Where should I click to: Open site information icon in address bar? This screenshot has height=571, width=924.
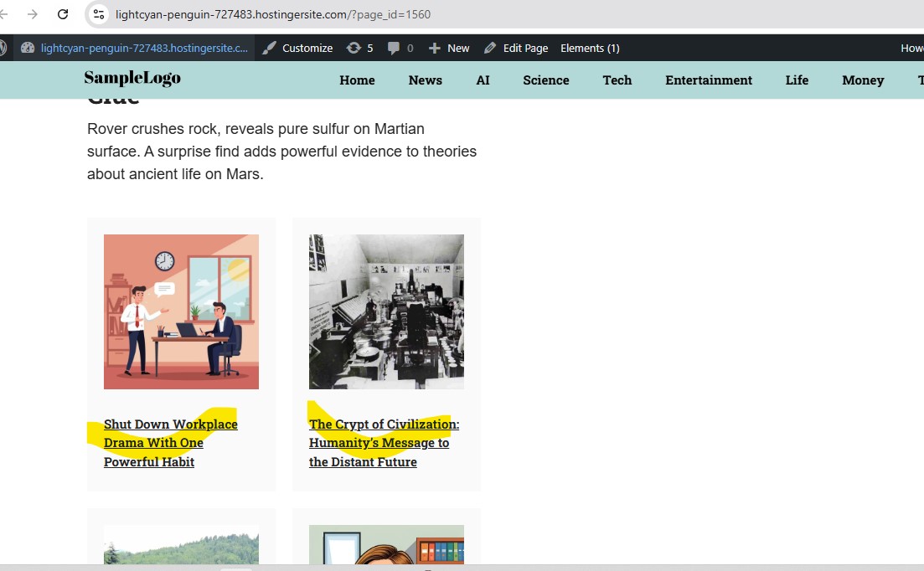pyautogui.click(x=99, y=14)
